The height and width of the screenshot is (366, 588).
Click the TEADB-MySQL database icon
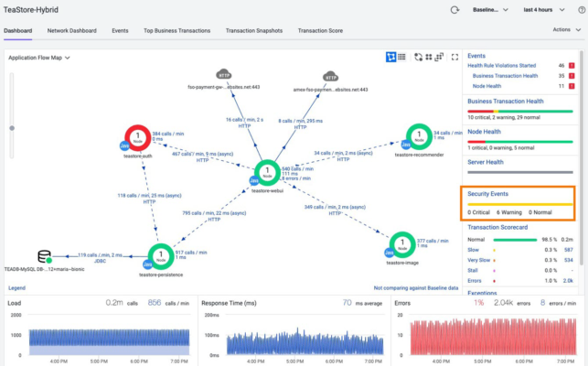pyautogui.click(x=44, y=256)
